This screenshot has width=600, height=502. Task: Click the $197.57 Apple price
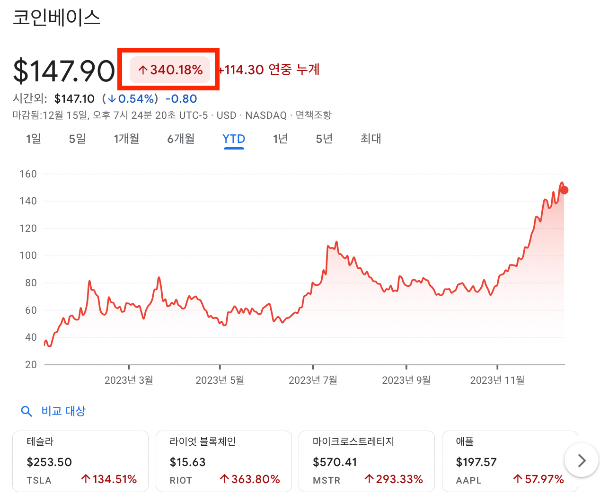pos(476,462)
